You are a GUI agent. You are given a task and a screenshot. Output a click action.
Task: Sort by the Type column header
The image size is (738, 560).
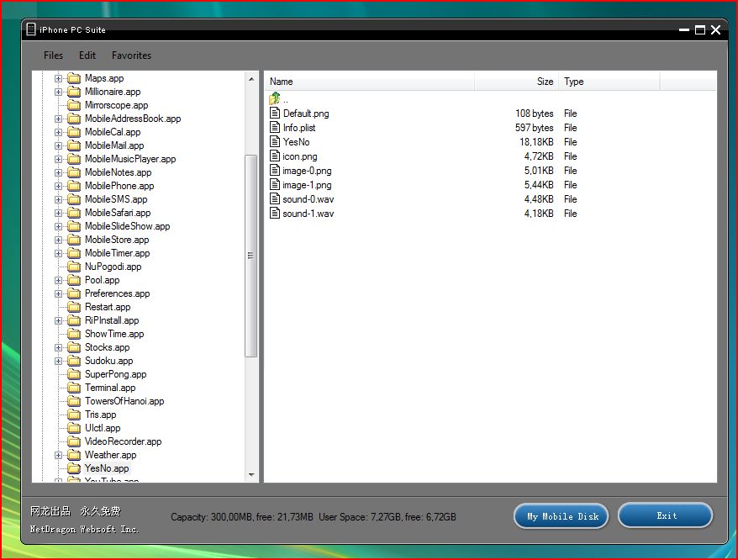pos(609,82)
